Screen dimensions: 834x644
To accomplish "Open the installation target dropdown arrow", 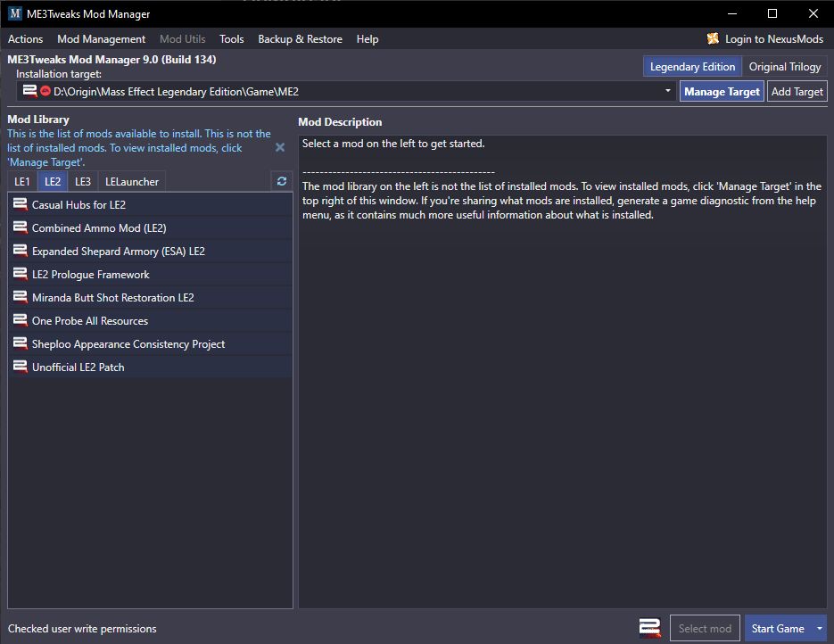I will pyautogui.click(x=667, y=91).
